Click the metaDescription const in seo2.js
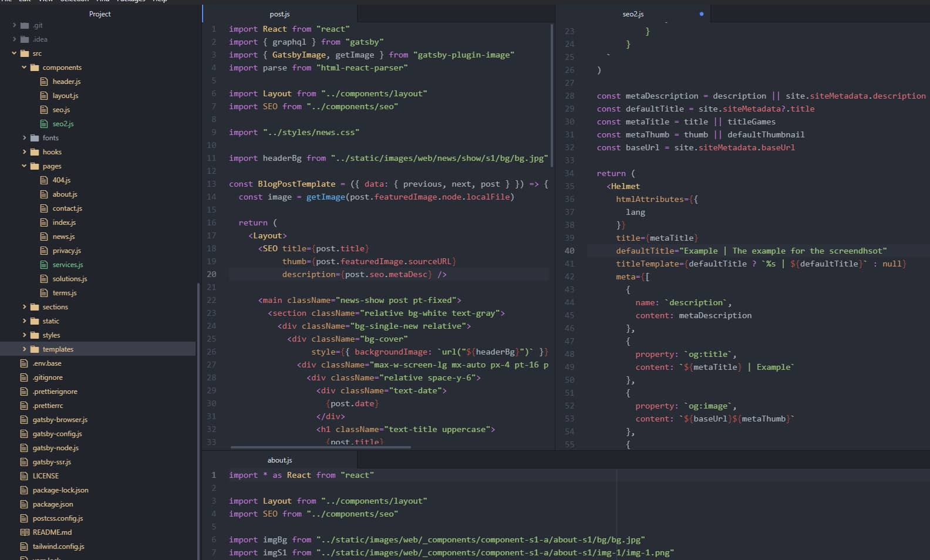 662,96
